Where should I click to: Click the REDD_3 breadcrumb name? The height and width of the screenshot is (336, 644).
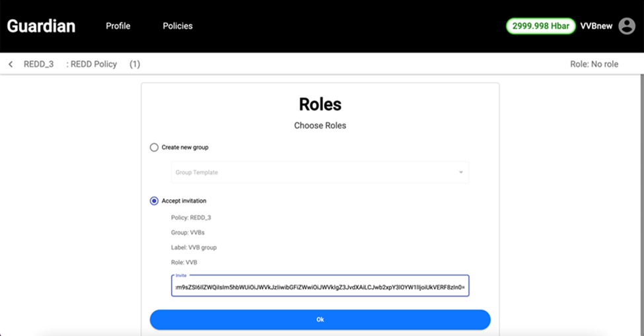pos(38,64)
